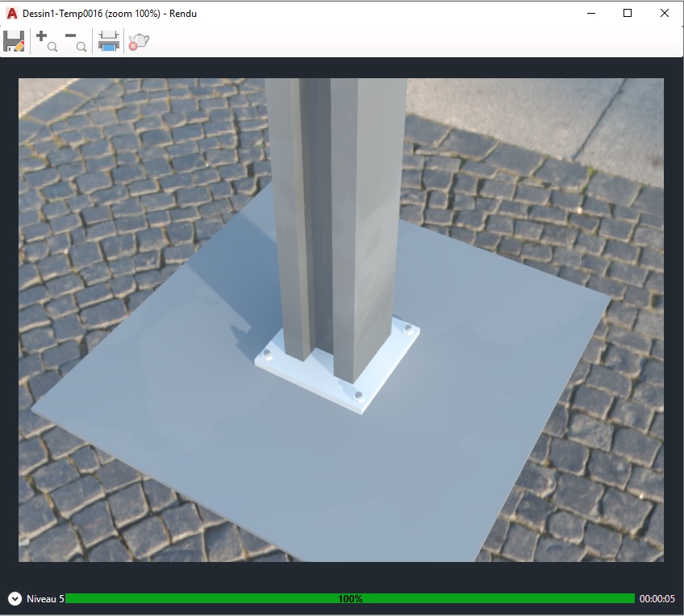Save the rendered image to a file
This screenshot has width=684, height=616.
coord(15,41)
